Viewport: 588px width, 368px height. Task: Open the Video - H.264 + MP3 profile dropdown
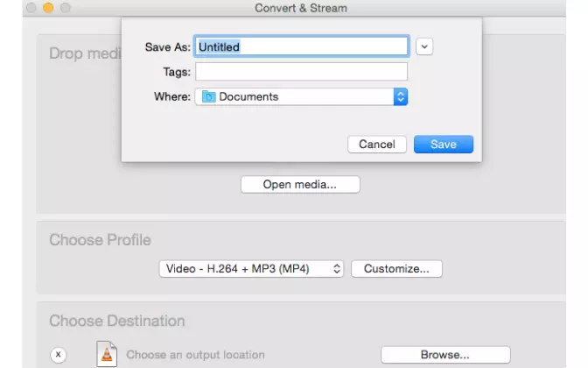(x=252, y=269)
